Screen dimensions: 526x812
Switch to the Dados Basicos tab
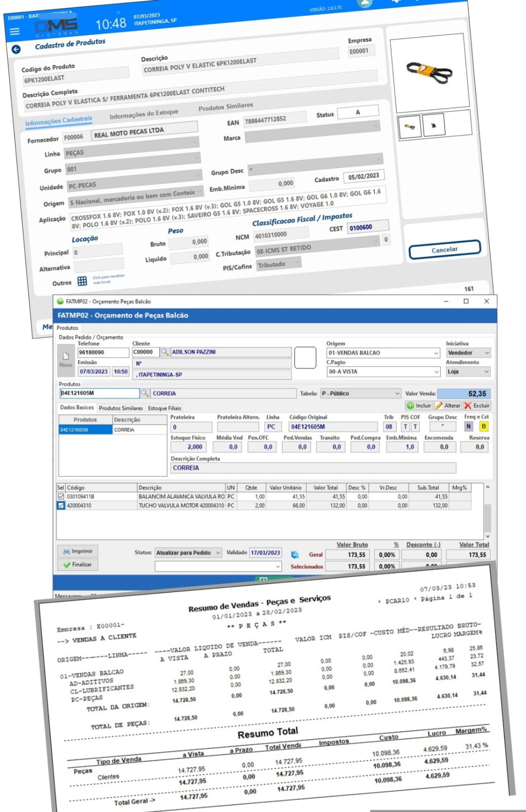[x=77, y=408]
